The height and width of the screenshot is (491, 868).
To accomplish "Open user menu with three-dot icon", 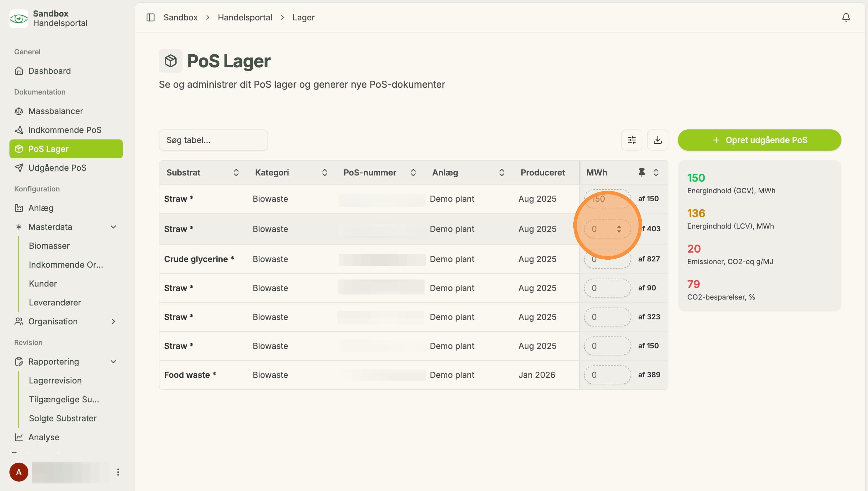I will tap(118, 472).
